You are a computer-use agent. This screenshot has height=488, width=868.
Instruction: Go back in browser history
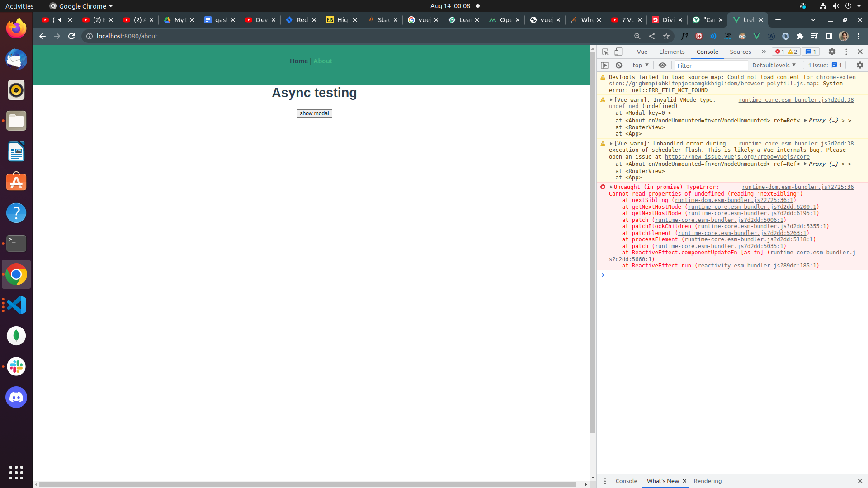[42, 36]
